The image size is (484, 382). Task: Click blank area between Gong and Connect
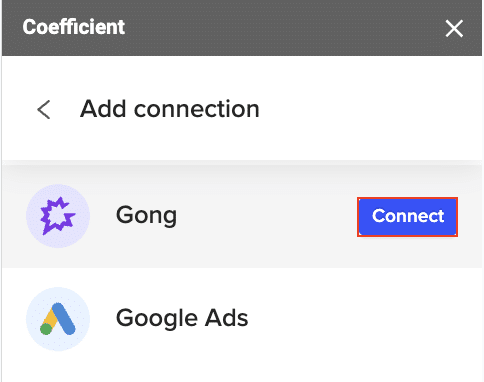click(267, 216)
